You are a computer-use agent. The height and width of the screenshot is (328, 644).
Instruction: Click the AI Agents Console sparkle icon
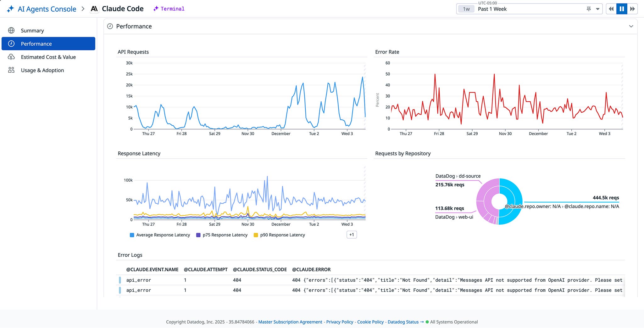click(10, 8)
